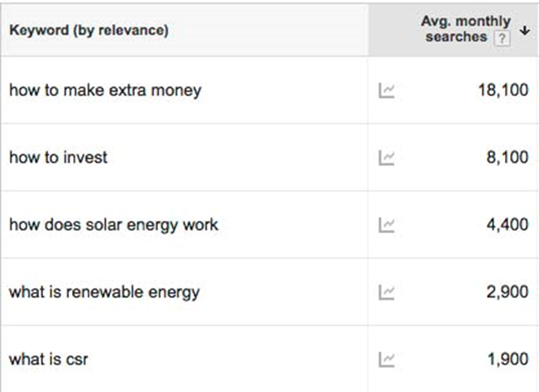Screen dimensions: 539x392
Task: Select keyword "what is csr"
Action: [x=49, y=360]
